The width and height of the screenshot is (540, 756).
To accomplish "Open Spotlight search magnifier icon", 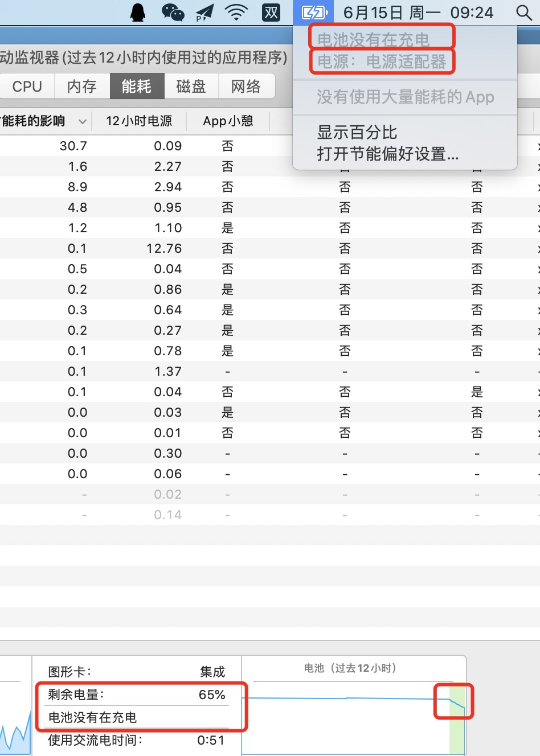I will tap(523, 13).
